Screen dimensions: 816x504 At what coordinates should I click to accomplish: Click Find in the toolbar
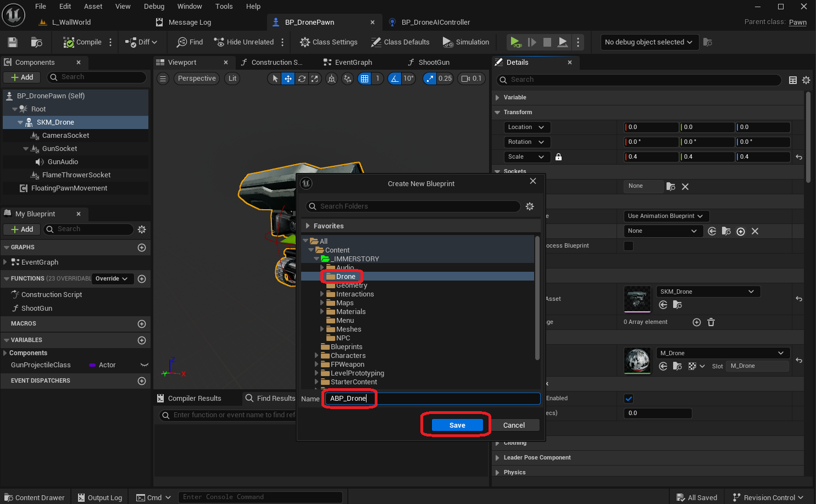[190, 42]
